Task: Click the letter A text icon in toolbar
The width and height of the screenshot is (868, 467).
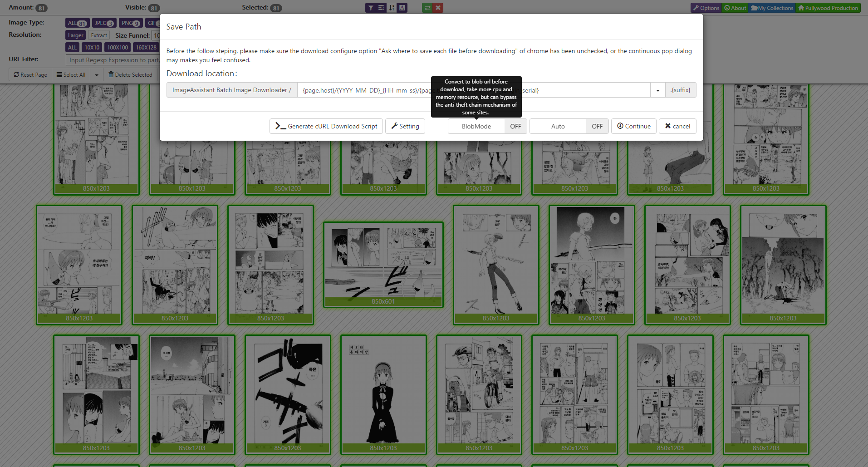Action: coord(402,8)
